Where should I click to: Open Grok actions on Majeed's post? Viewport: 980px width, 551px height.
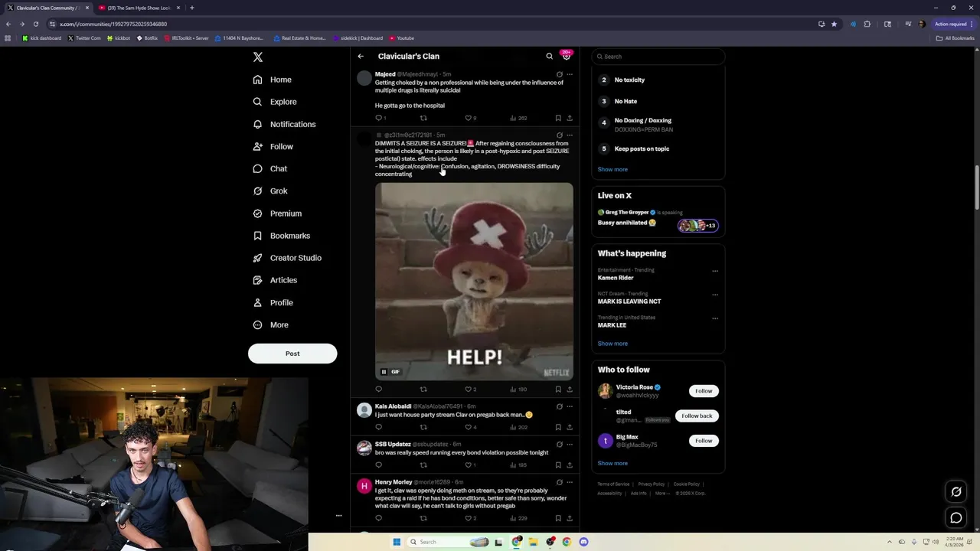pyautogui.click(x=559, y=74)
